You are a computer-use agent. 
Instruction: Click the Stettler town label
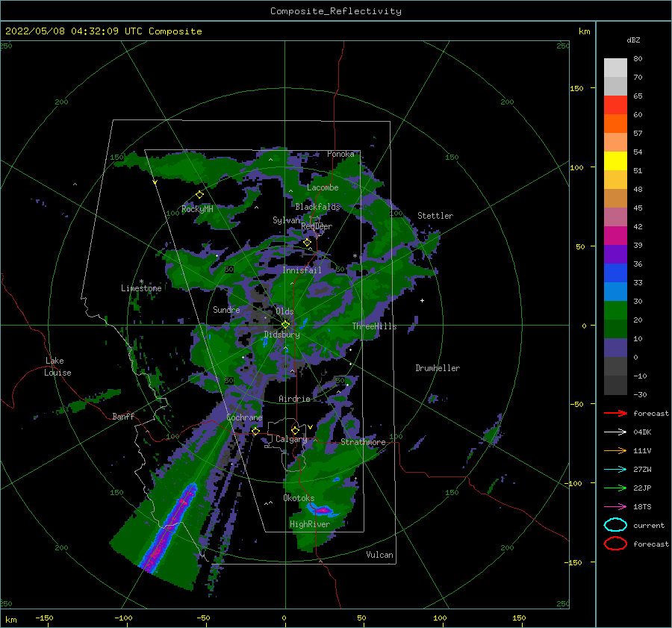point(435,216)
